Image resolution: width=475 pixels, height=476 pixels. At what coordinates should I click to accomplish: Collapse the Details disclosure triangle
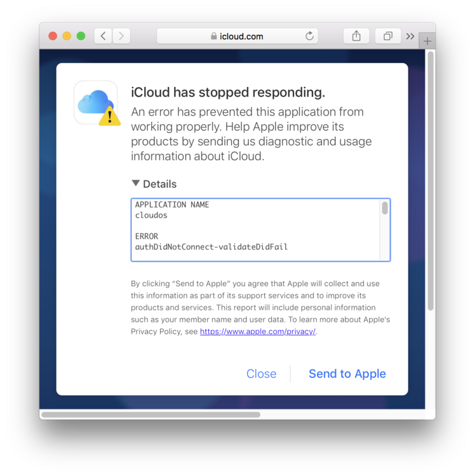[135, 183]
